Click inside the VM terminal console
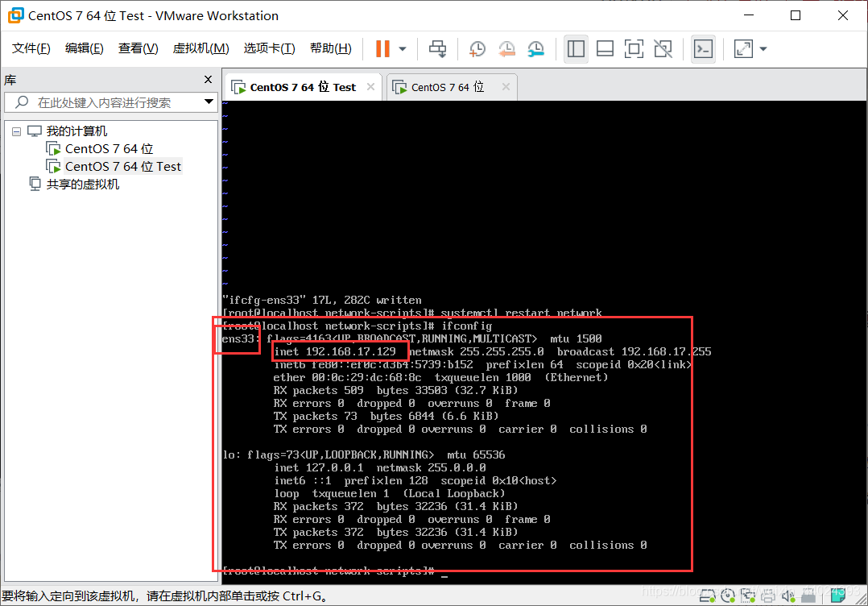Image resolution: width=868 pixels, height=606 pixels. pyautogui.click(x=544, y=342)
